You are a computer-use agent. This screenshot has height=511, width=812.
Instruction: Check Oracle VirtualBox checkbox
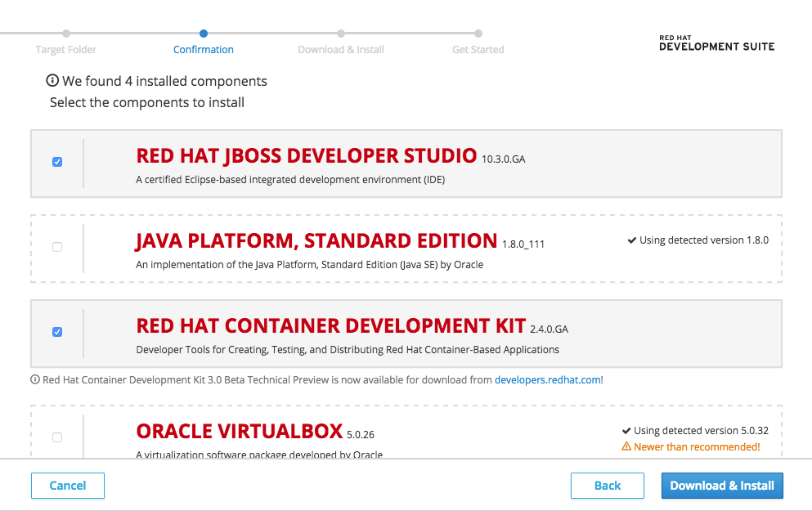(57, 437)
